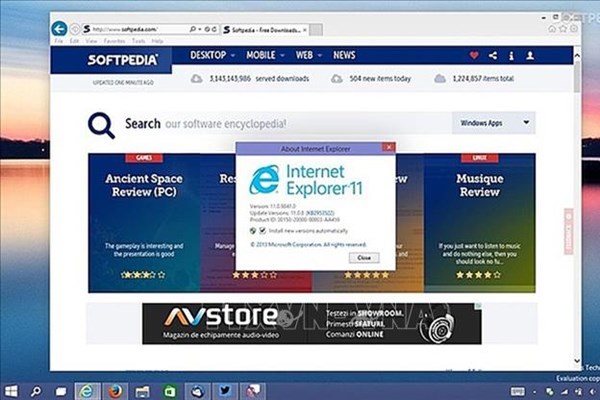This screenshot has height=400, width=600.
Task: Click the pink feedback tab on right edge
Action: click(x=569, y=231)
